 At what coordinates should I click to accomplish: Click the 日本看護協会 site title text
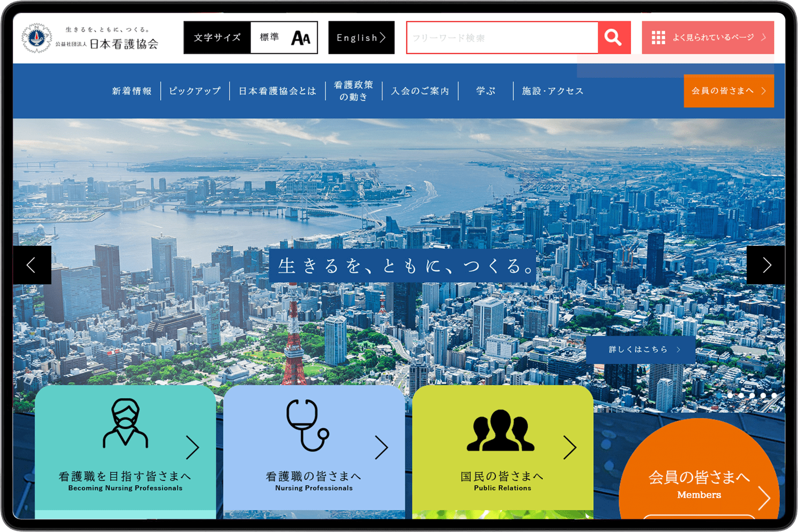coord(124,44)
